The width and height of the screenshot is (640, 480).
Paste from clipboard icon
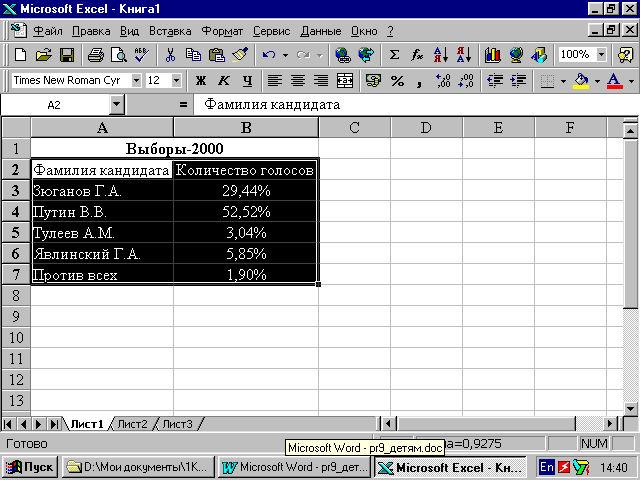pos(217,54)
